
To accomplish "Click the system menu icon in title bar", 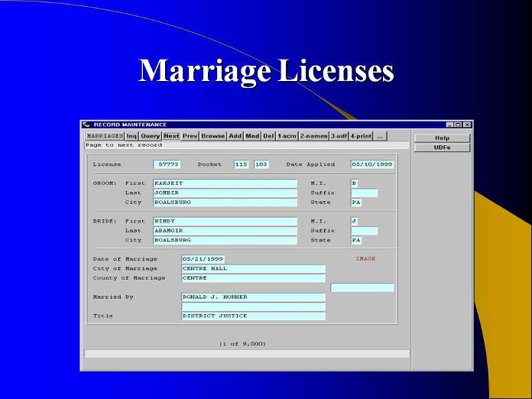I will coord(86,125).
